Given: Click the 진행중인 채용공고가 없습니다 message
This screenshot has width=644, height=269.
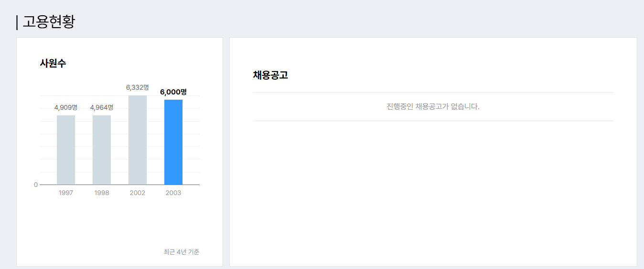Looking at the screenshot, I should coord(433,106).
